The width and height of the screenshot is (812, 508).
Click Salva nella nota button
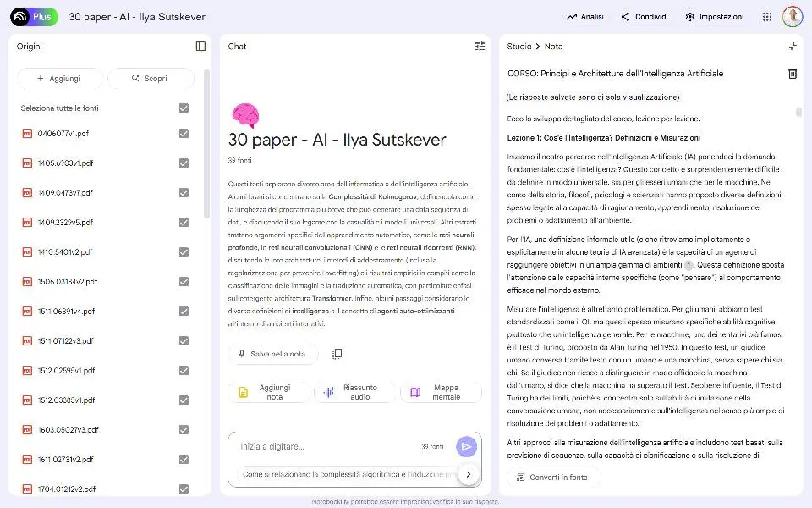click(x=272, y=354)
